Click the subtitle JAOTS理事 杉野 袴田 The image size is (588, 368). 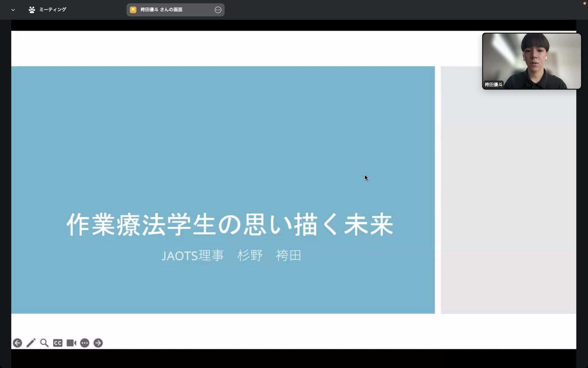pyautogui.click(x=231, y=256)
